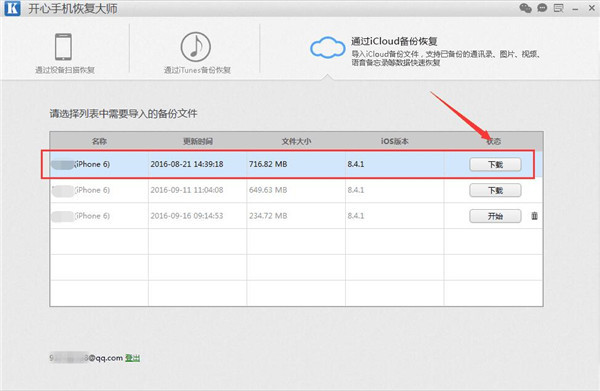
Task: Sort by the iOS版本 column header
Action: click(395, 141)
